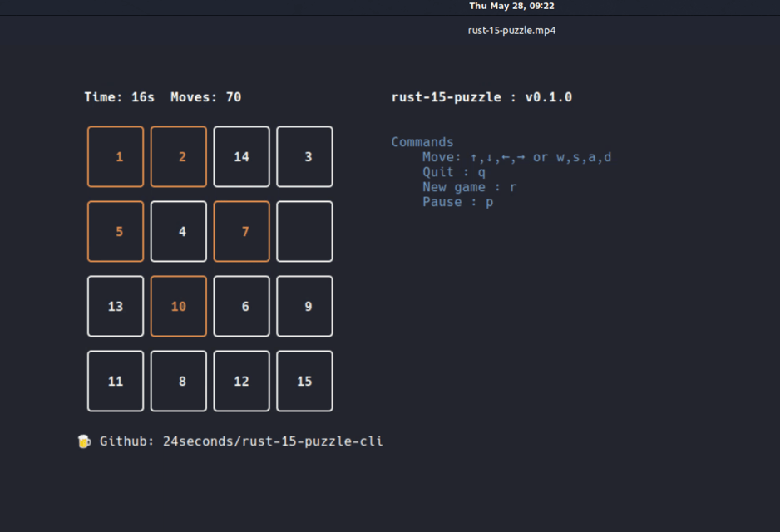Viewport: 780px width, 532px height.
Task: Open the clock in the top bar
Action: pos(511,6)
